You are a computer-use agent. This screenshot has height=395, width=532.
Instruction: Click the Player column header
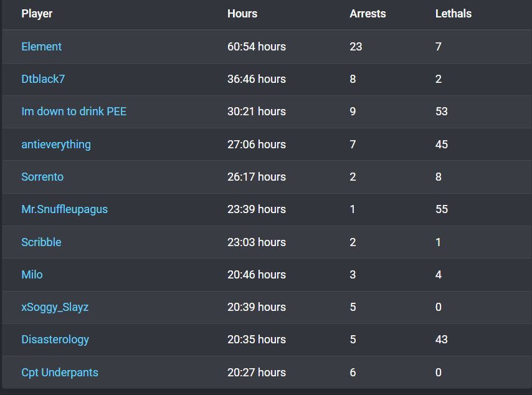coord(37,14)
